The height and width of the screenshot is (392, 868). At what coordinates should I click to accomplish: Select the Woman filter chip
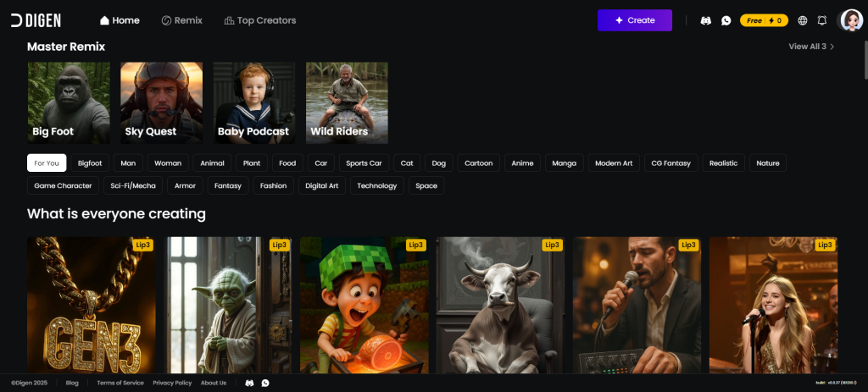(x=168, y=163)
